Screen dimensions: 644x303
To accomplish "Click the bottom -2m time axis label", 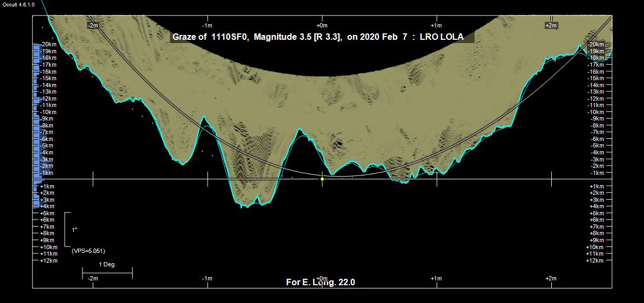I will click(93, 278).
